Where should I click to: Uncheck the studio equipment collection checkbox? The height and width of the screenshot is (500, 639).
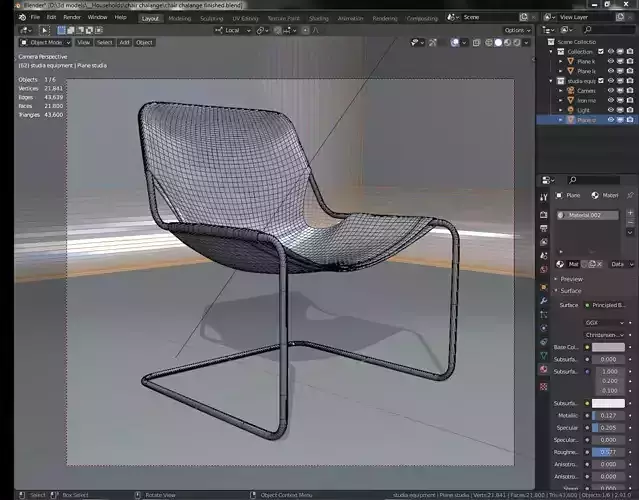[601, 81]
